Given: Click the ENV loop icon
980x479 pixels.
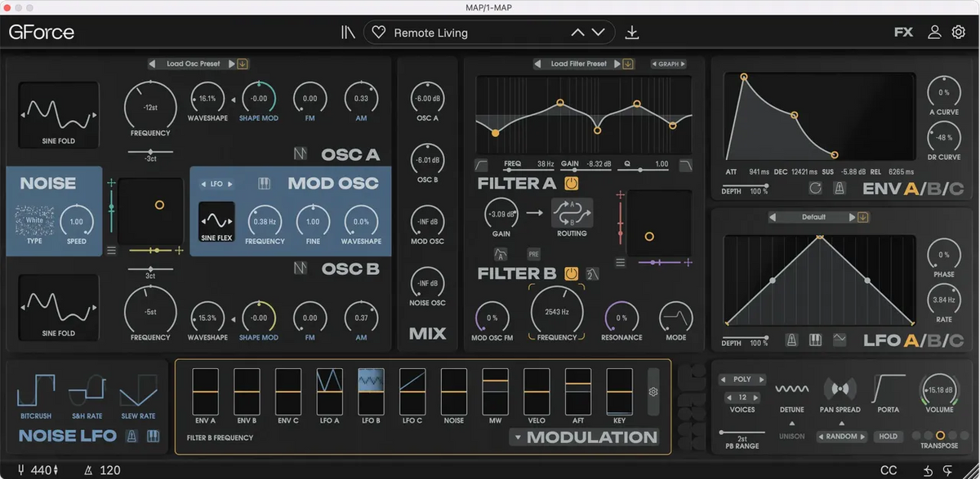Looking at the screenshot, I should point(815,188).
